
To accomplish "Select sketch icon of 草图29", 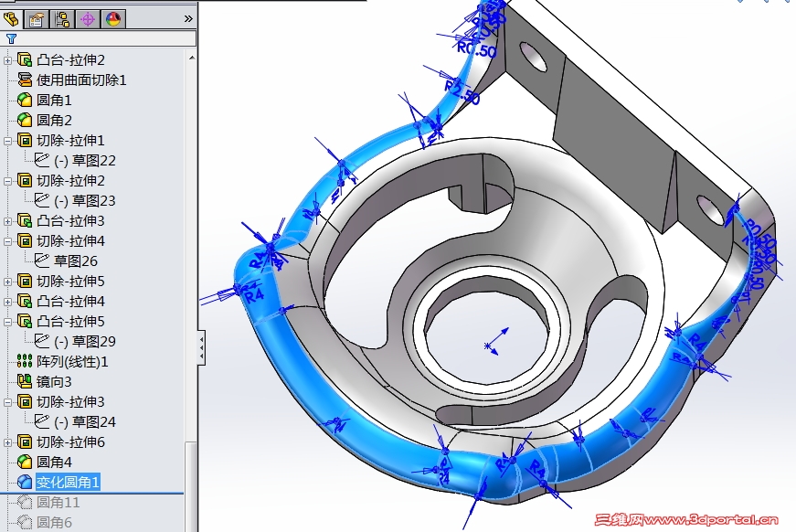I will 42,341.
